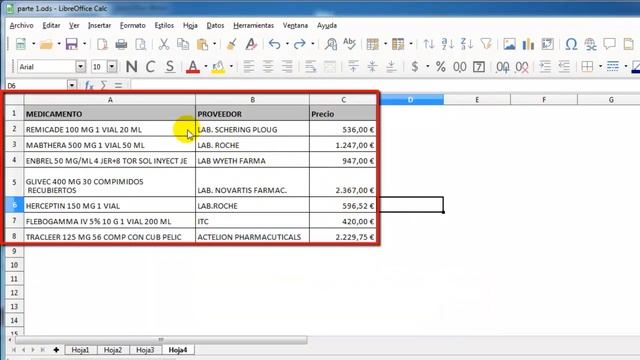Click the Copy icon
The width and height of the screenshot is (640, 360).
point(183,44)
